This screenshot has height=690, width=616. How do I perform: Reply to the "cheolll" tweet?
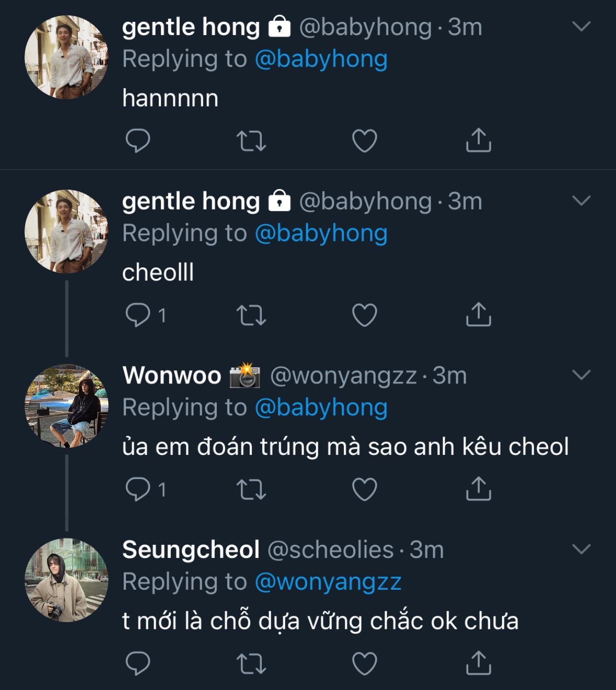pos(138,315)
